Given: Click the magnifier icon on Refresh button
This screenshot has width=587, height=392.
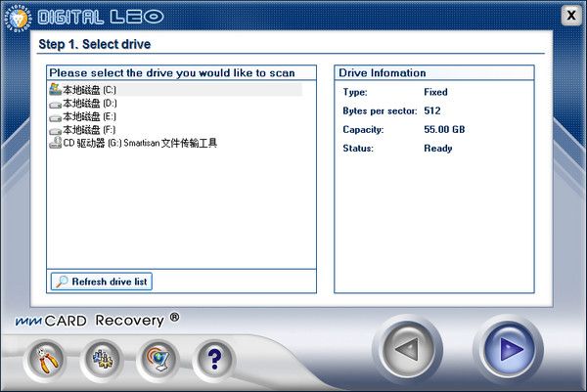Looking at the screenshot, I should click(x=62, y=282).
